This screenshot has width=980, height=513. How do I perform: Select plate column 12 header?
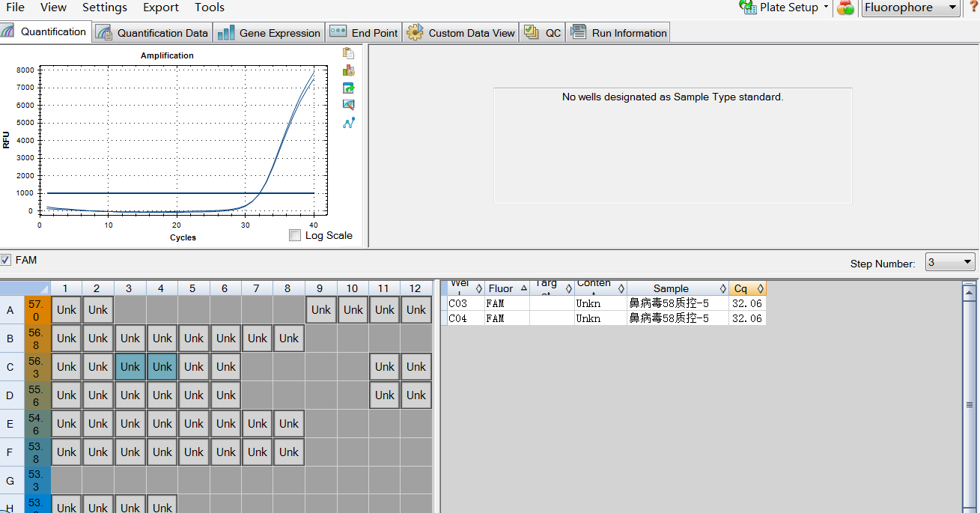pos(416,288)
